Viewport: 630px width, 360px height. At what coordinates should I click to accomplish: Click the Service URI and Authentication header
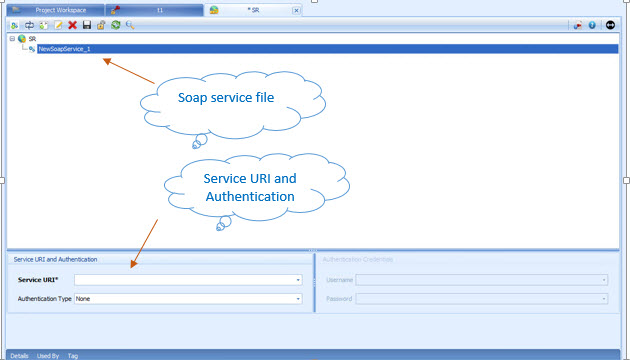[55, 260]
